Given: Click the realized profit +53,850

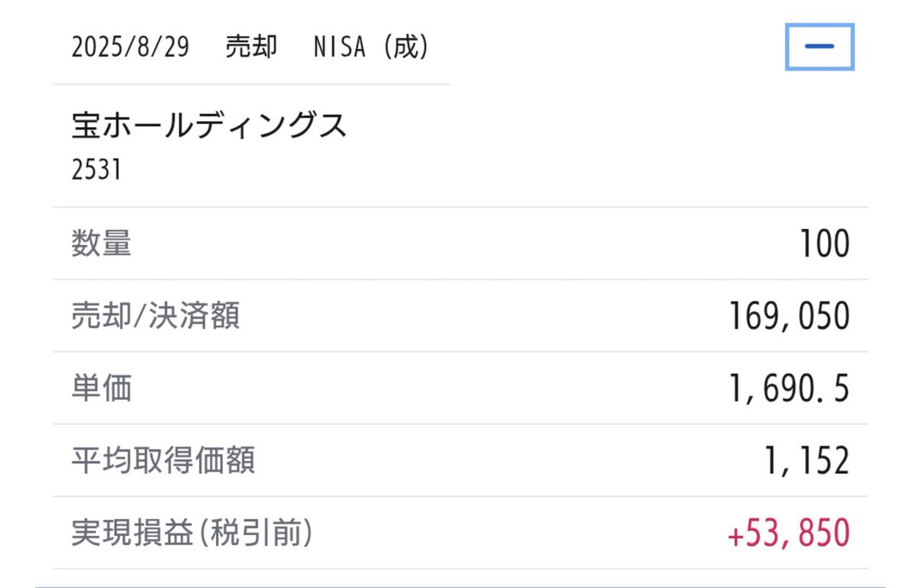Looking at the screenshot, I should 788,533.
